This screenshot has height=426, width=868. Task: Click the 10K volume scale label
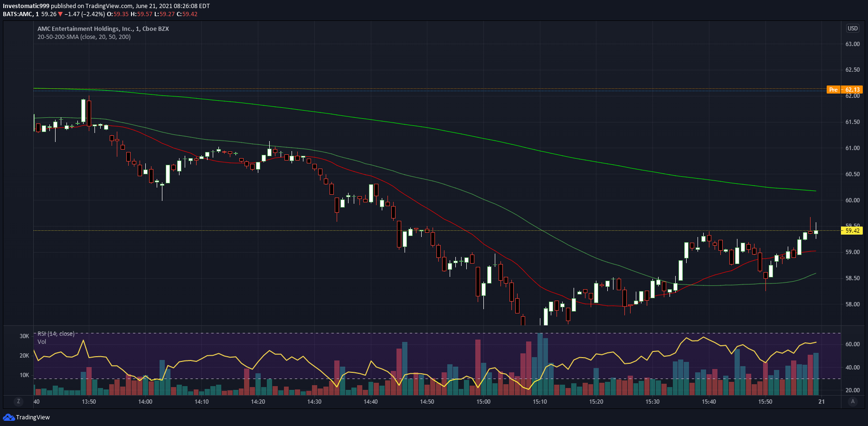(24, 375)
